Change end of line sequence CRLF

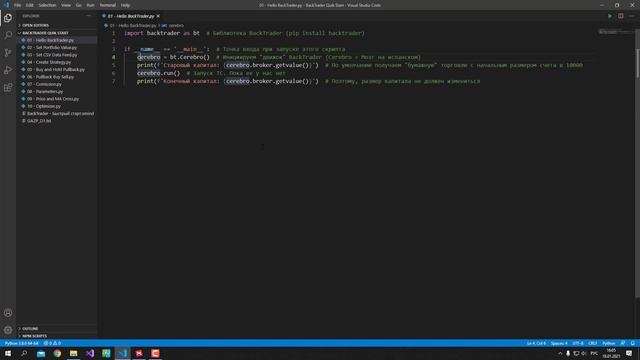(x=593, y=343)
